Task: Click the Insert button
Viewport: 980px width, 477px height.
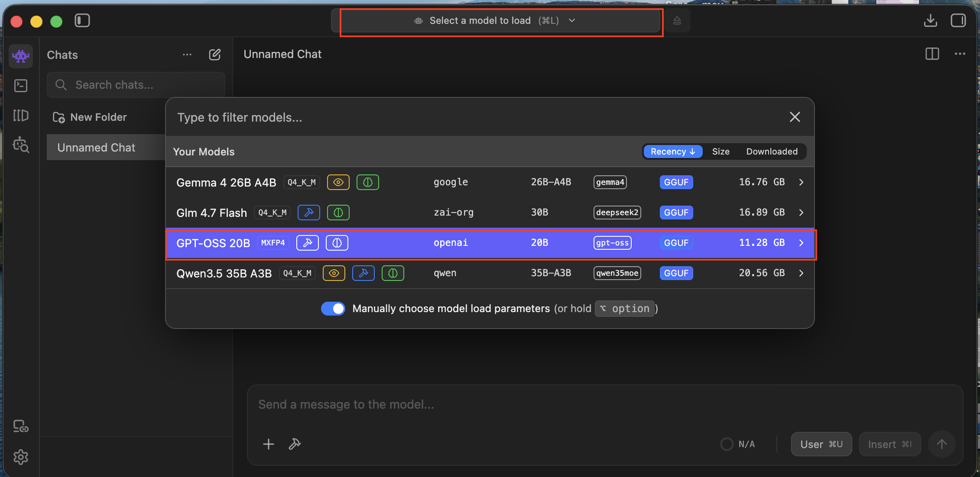Action: (x=890, y=444)
